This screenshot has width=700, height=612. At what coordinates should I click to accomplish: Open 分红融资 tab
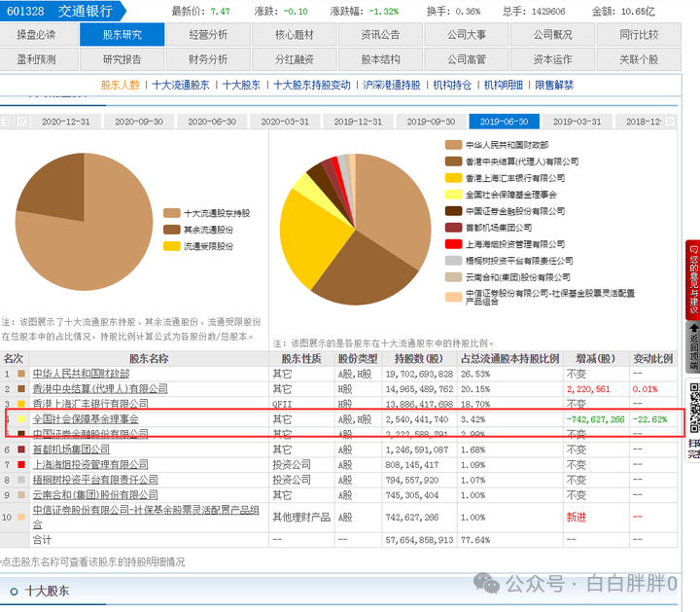pyautogui.click(x=295, y=59)
